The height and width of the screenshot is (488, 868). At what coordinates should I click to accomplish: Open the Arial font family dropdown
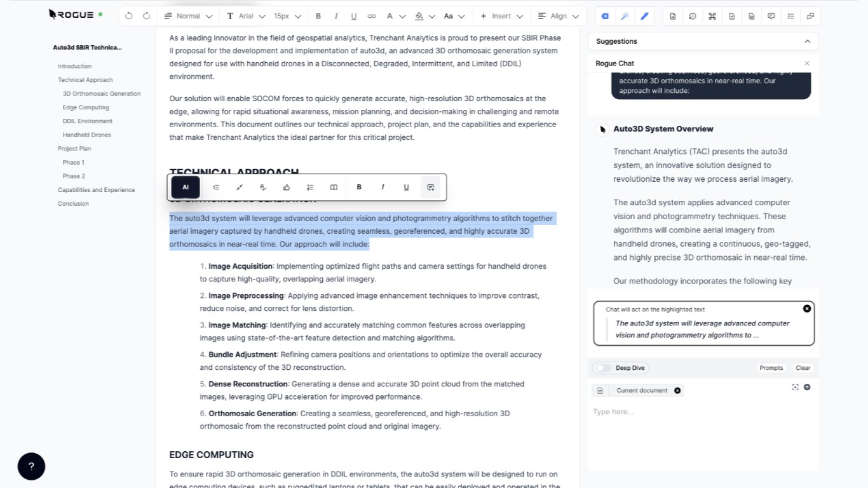245,16
